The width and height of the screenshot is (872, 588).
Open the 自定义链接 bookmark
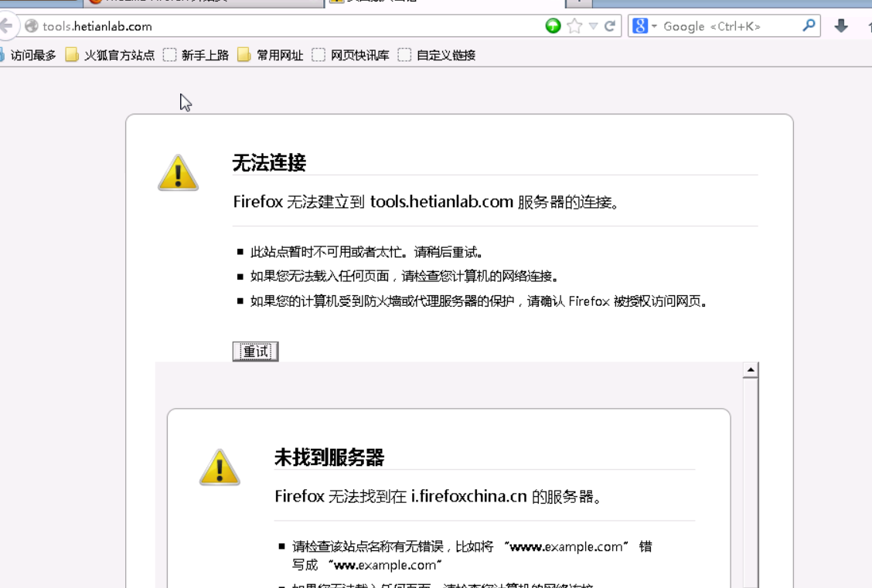(437, 55)
